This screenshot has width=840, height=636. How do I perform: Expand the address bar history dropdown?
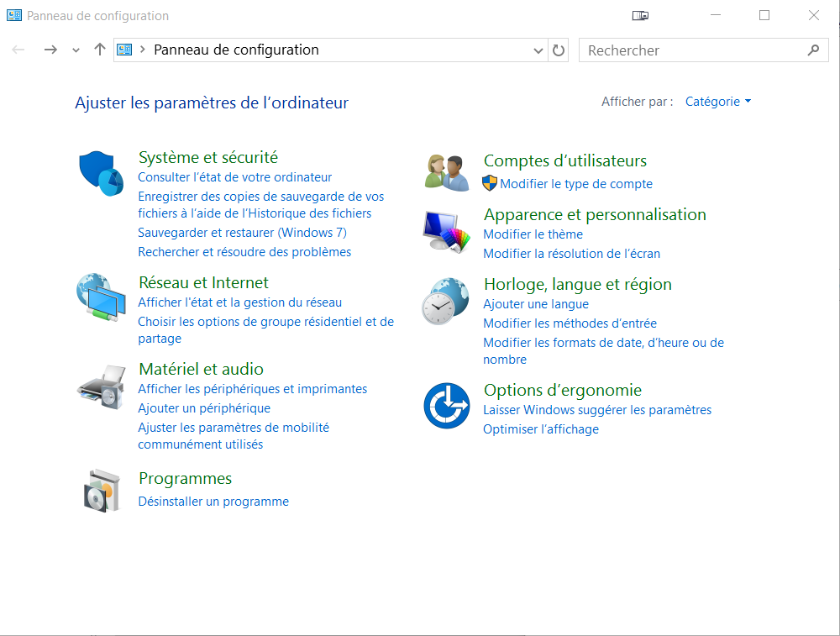point(538,50)
